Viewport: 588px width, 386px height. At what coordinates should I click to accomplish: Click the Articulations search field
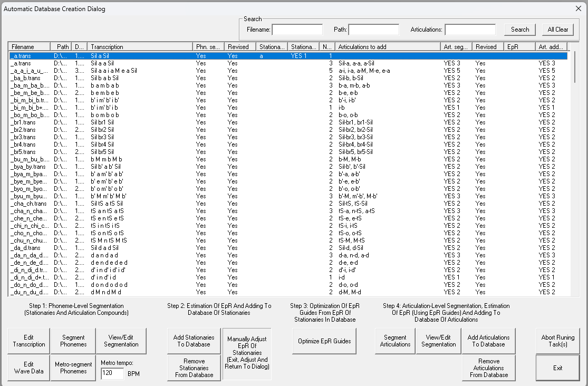coord(470,30)
